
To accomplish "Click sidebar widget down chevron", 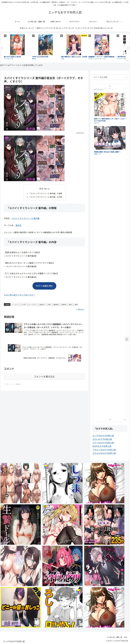I will click(110, 419).
